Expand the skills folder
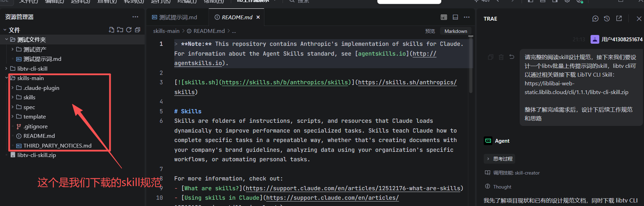Viewport: 644px width, 206px height. click(x=13, y=97)
